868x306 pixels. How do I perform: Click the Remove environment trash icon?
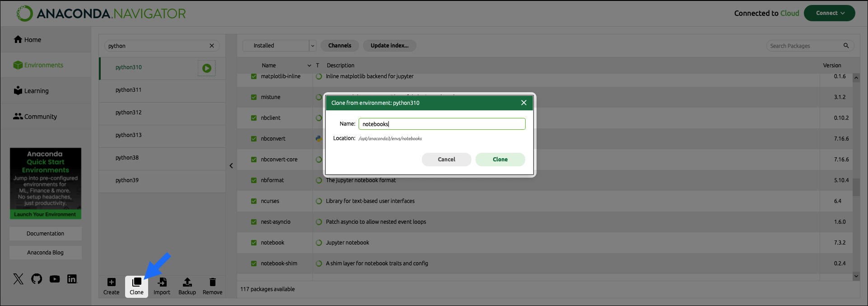(213, 282)
